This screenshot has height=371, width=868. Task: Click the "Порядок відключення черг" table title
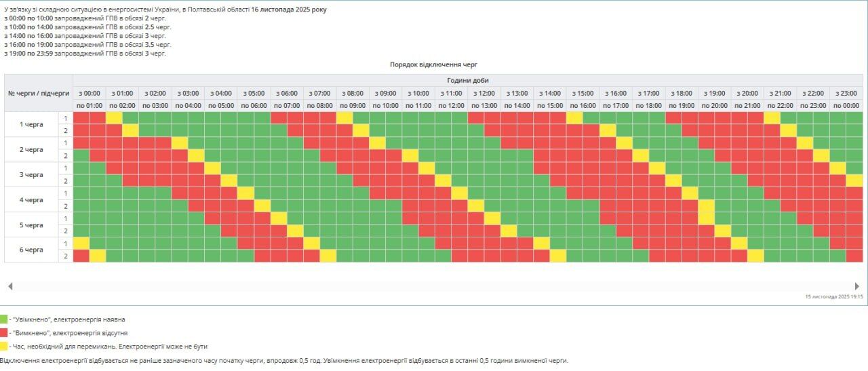pos(433,64)
